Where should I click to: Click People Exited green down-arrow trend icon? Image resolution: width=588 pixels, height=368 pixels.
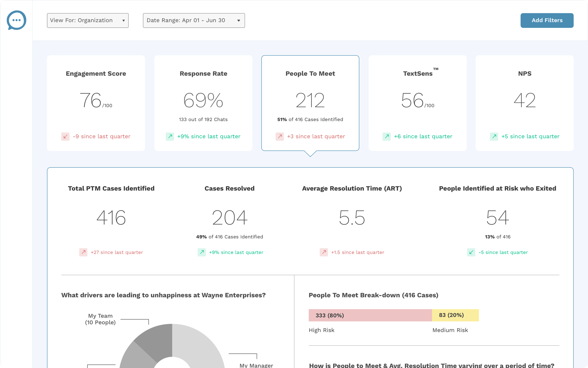471,252
